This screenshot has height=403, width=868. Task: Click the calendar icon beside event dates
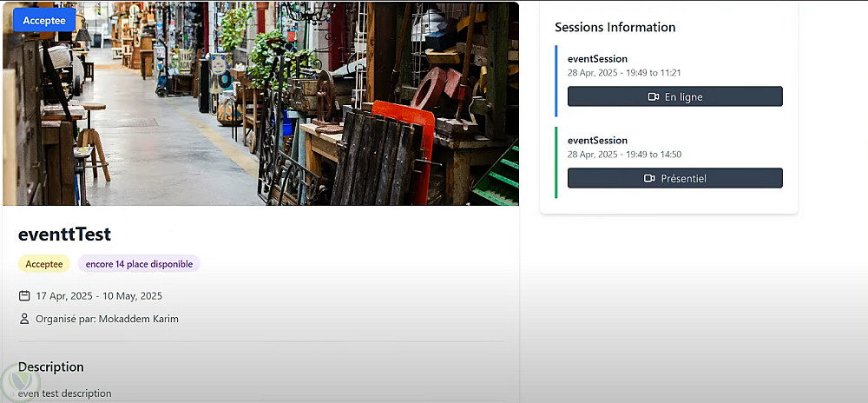point(24,295)
